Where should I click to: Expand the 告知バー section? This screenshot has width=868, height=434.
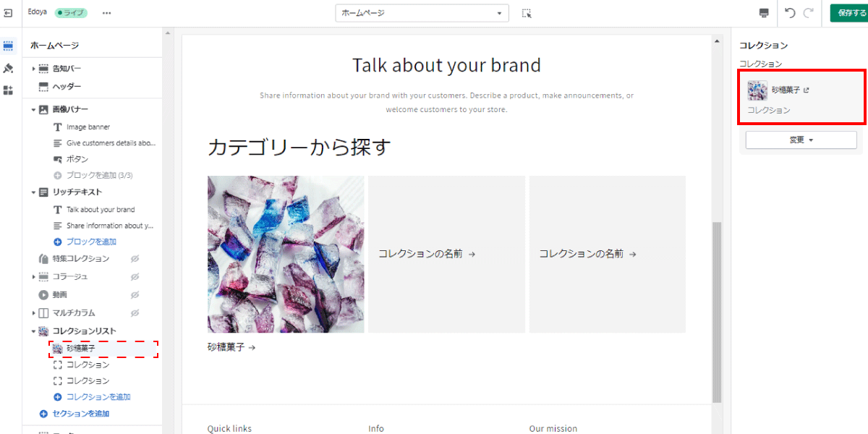[x=33, y=69]
